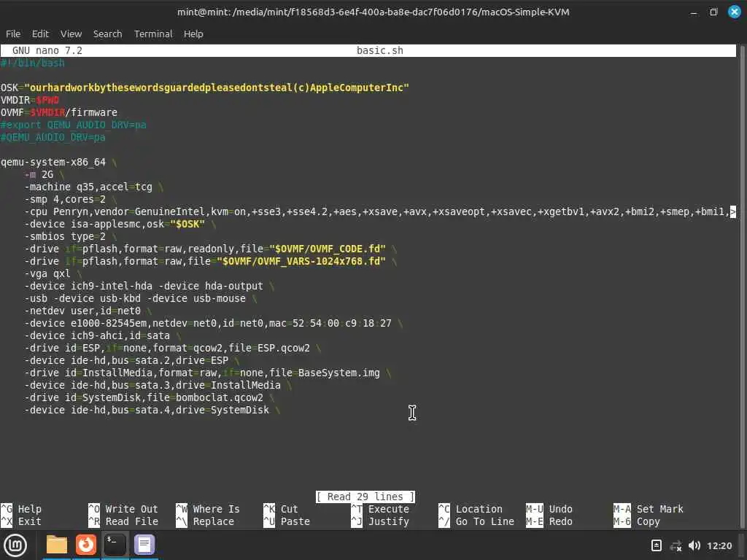This screenshot has width=747, height=560.
Task: Click the '#!/bin/bash' shebang line
Action: pos(32,63)
